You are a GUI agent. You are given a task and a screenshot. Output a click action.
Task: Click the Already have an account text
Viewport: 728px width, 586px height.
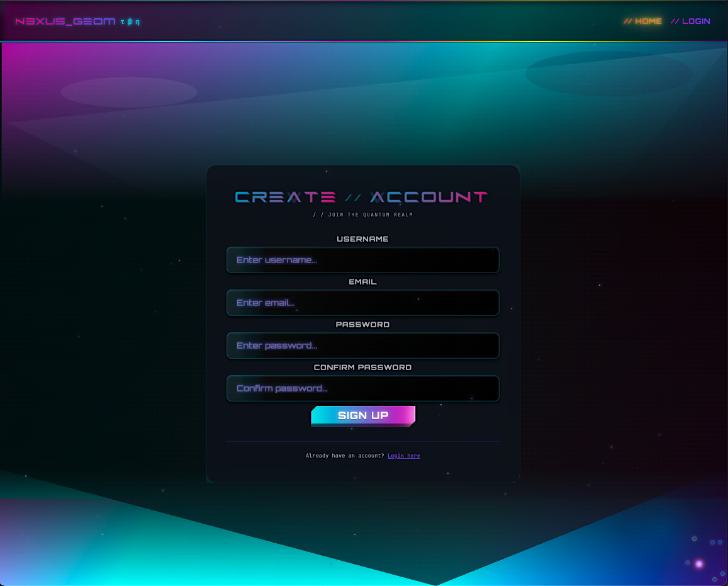tap(344, 456)
